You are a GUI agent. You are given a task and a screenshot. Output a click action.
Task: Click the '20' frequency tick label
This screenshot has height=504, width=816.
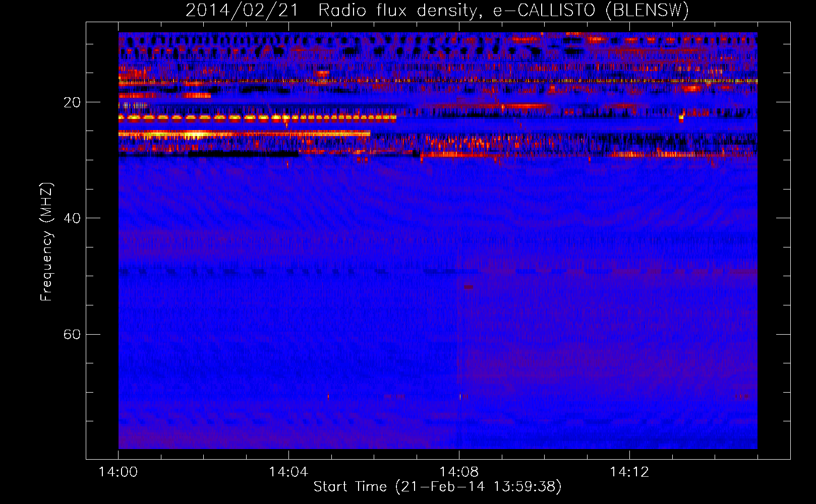point(72,102)
